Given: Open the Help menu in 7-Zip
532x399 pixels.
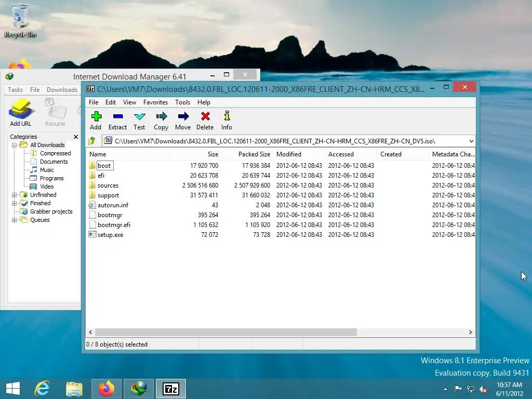Looking at the screenshot, I should (204, 102).
